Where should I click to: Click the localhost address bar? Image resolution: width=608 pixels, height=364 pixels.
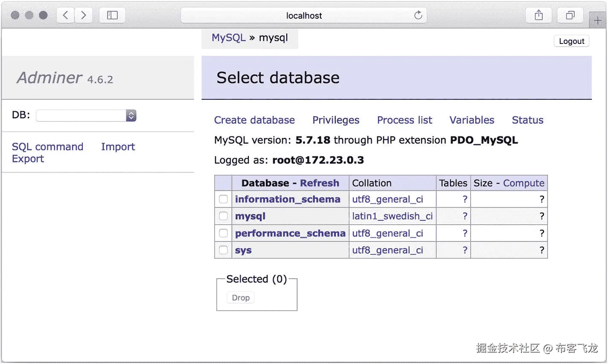click(x=304, y=15)
